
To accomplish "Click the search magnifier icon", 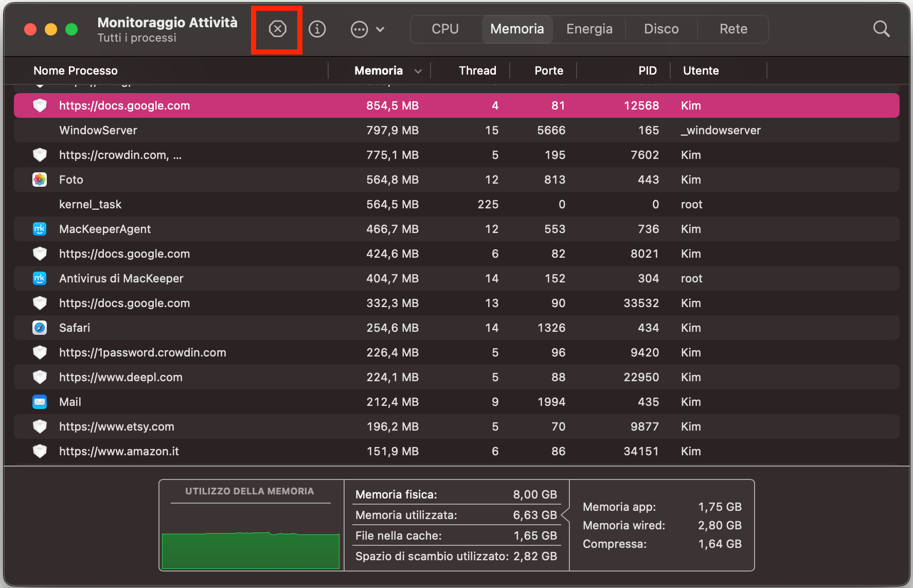I will point(881,29).
